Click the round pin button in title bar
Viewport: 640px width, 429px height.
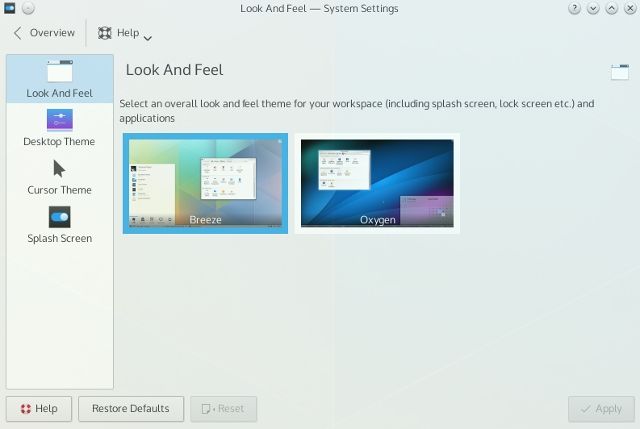(x=28, y=8)
